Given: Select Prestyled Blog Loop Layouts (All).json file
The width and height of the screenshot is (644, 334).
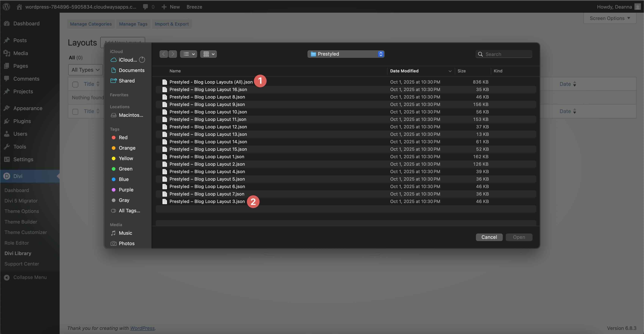Looking at the screenshot, I should tap(211, 82).
